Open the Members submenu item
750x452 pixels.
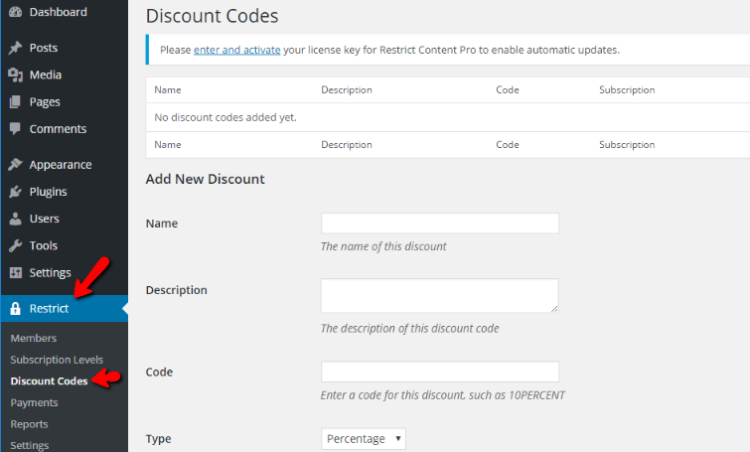33,338
